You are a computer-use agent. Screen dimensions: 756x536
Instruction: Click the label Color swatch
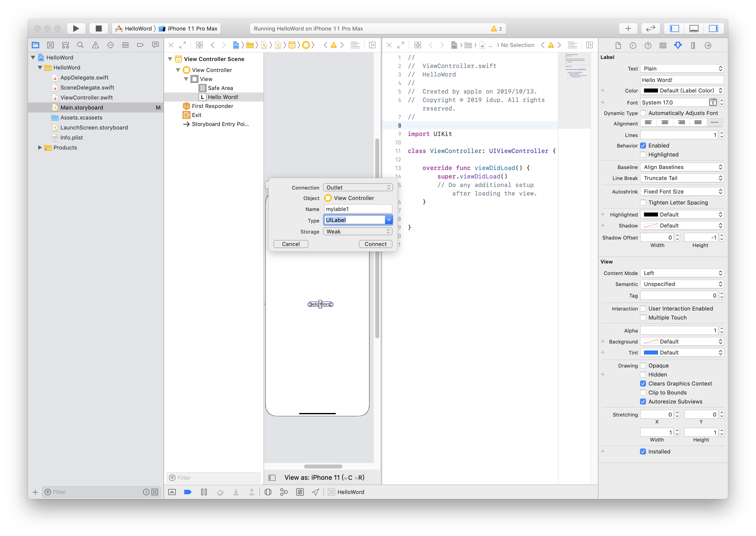651,90
